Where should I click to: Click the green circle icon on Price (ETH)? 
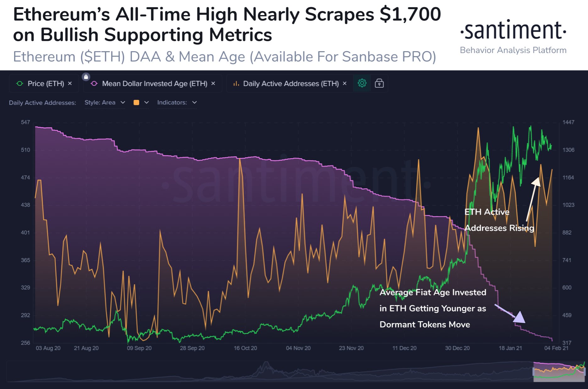pyautogui.click(x=20, y=84)
